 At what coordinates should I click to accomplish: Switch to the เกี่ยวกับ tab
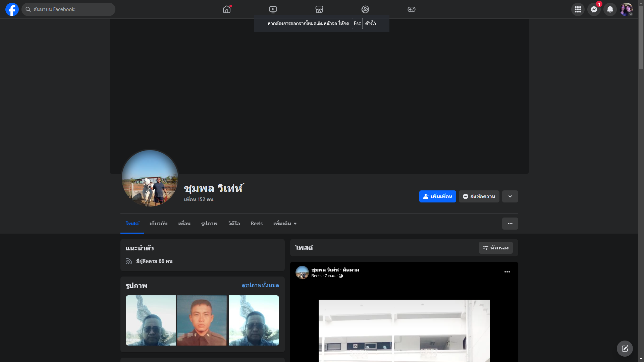tap(158, 224)
